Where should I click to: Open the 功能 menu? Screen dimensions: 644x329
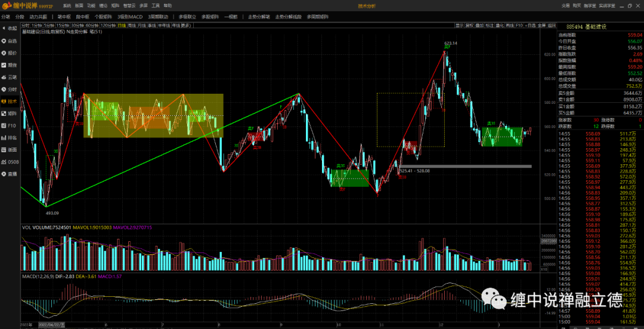tap(91, 6)
